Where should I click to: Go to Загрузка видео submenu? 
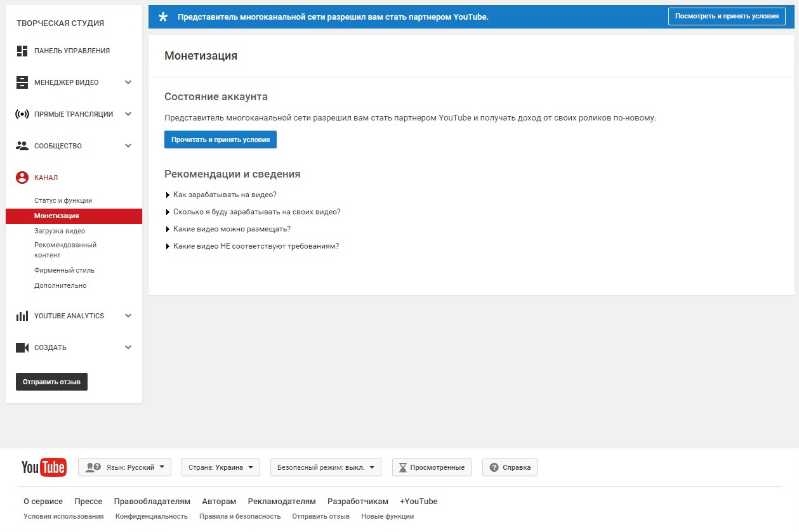[60, 231]
